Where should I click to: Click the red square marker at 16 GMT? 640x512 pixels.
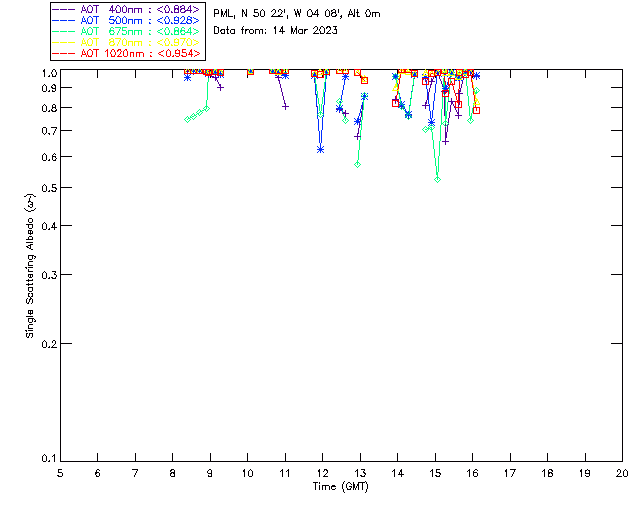(x=476, y=110)
